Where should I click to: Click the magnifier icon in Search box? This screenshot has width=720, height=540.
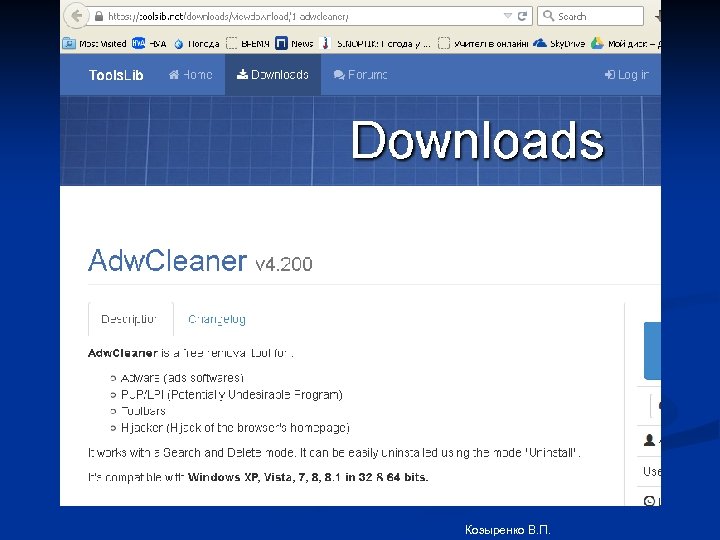548,16
